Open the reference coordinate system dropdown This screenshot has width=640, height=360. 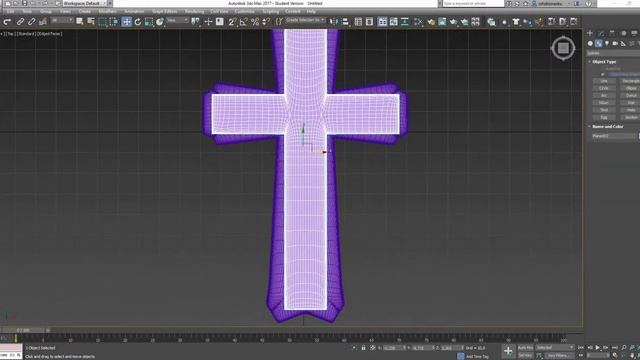(178, 20)
